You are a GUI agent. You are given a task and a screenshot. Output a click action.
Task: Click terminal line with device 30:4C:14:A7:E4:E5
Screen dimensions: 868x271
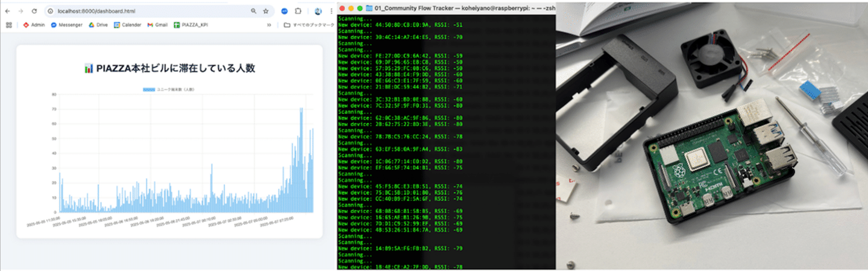coord(401,37)
